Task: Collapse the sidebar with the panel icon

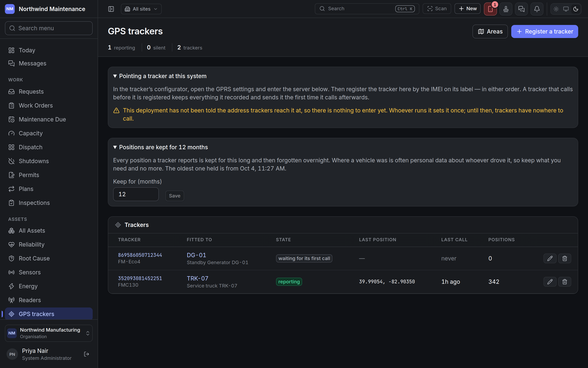Action: [111, 9]
